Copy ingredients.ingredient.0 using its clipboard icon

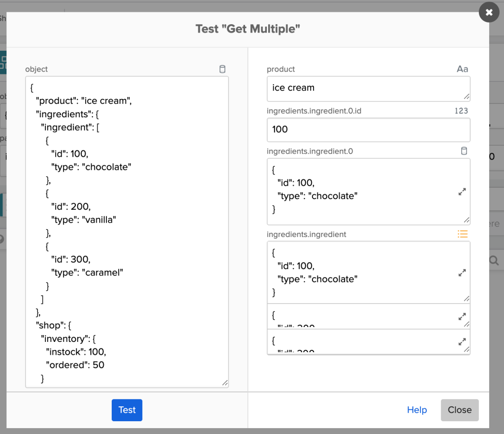pyautogui.click(x=464, y=151)
